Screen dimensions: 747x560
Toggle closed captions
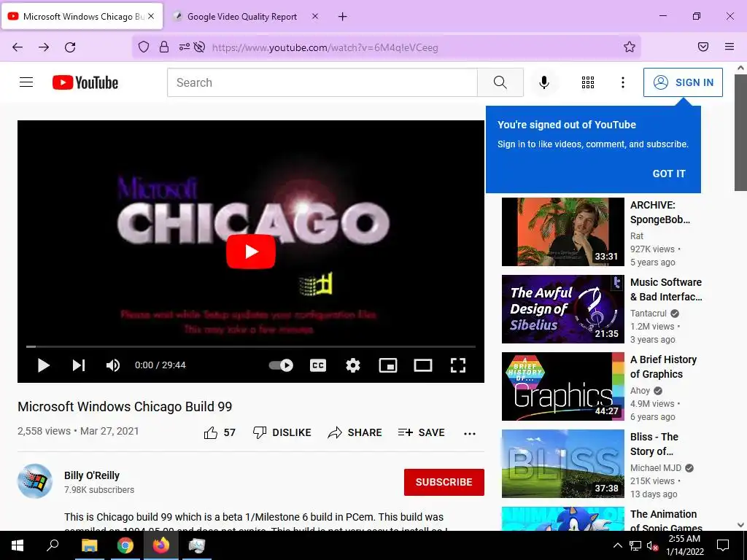tap(318, 365)
